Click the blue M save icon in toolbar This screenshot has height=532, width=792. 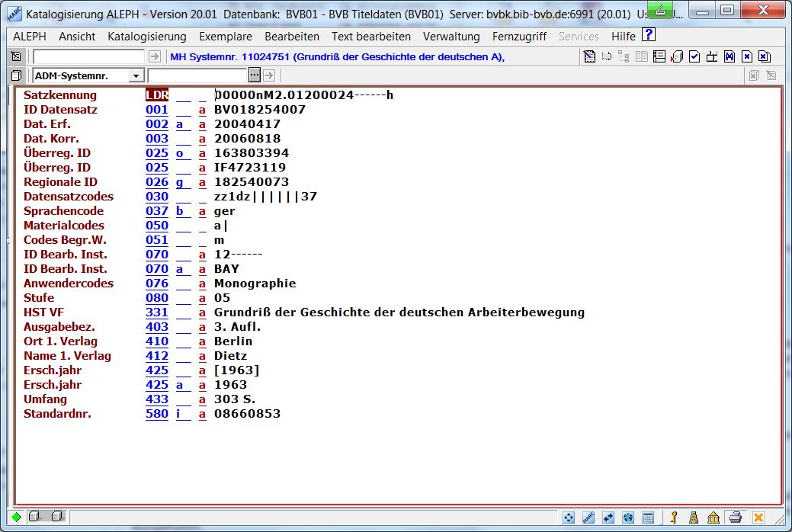[x=729, y=56]
